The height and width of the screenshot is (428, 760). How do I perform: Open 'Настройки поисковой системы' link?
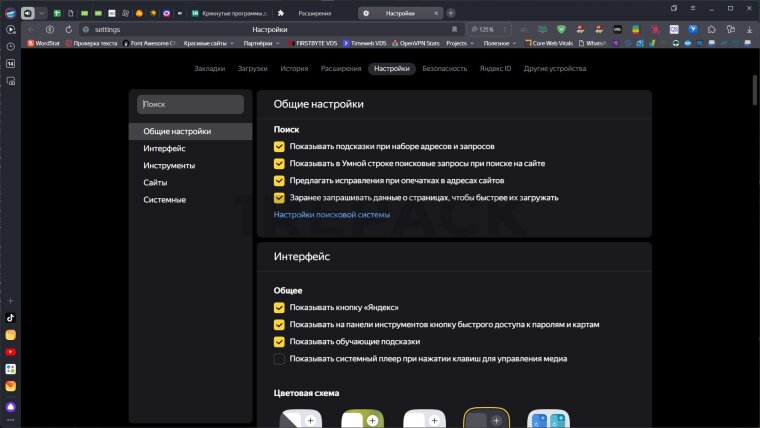331,215
